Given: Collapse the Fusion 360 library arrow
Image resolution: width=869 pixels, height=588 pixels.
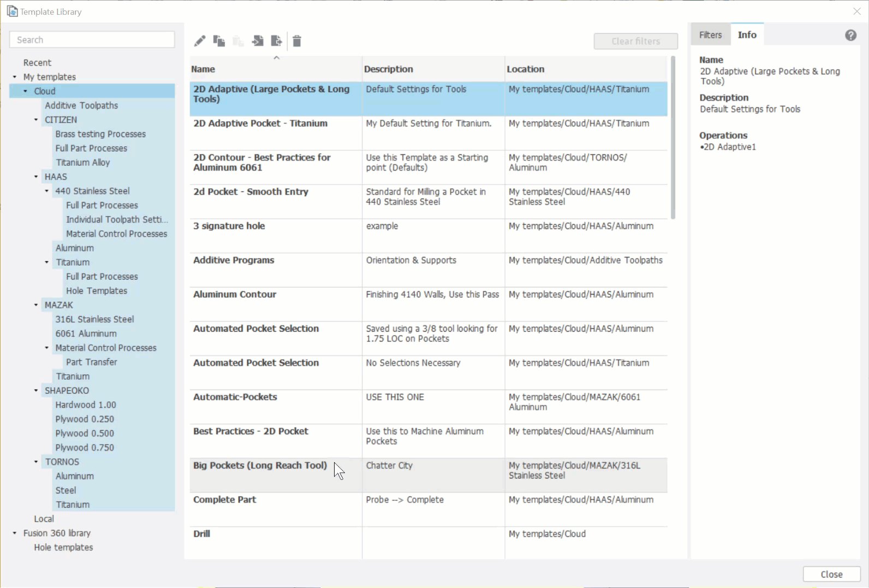Looking at the screenshot, I should [x=15, y=533].
